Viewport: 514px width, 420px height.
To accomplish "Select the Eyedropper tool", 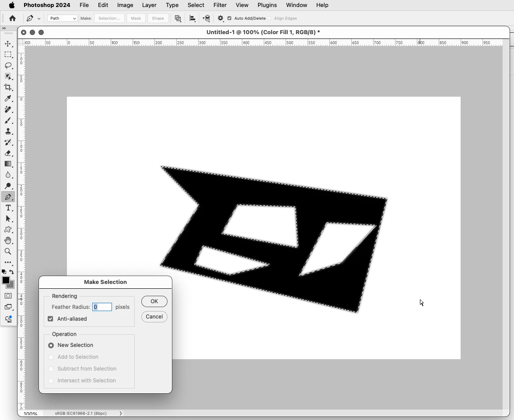I will tap(8, 98).
